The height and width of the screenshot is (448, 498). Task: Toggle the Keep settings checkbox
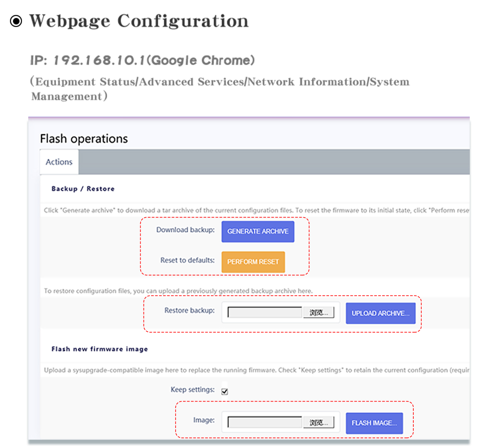pos(225,391)
